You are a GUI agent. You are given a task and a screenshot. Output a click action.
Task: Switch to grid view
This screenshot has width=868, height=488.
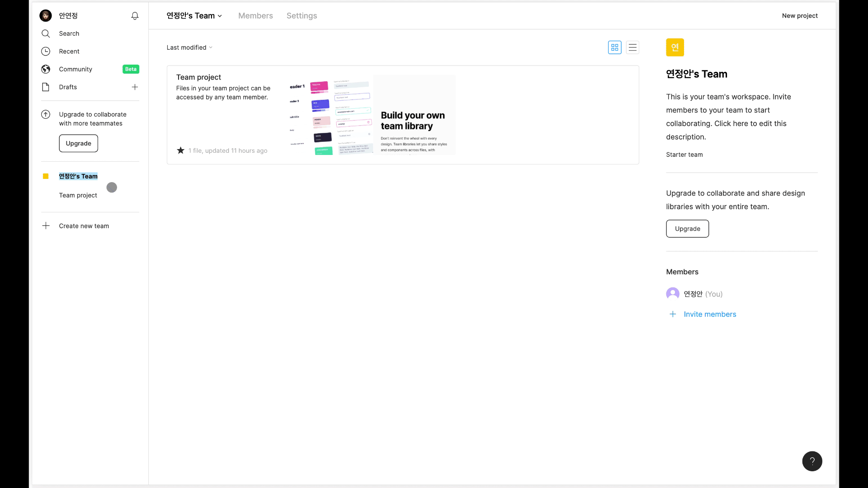click(x=614, y=47)
